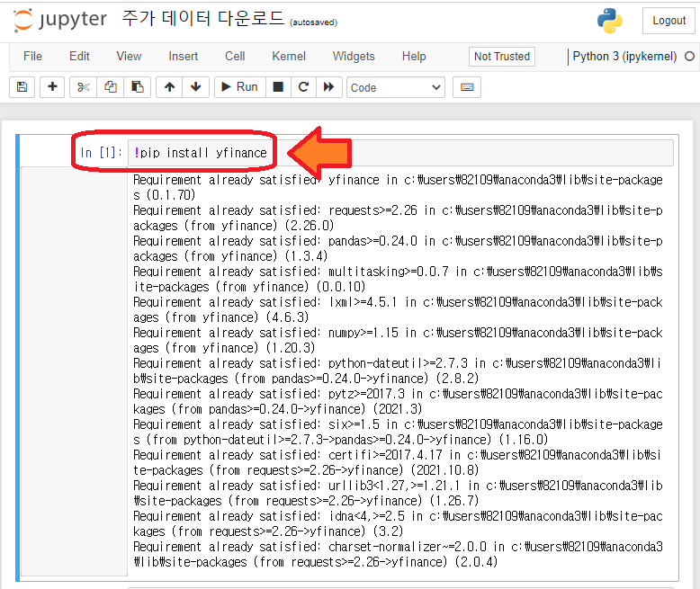Save notebook with the floppy disk icon
Screen dimensions: 700x589
[x=22, y=87]
